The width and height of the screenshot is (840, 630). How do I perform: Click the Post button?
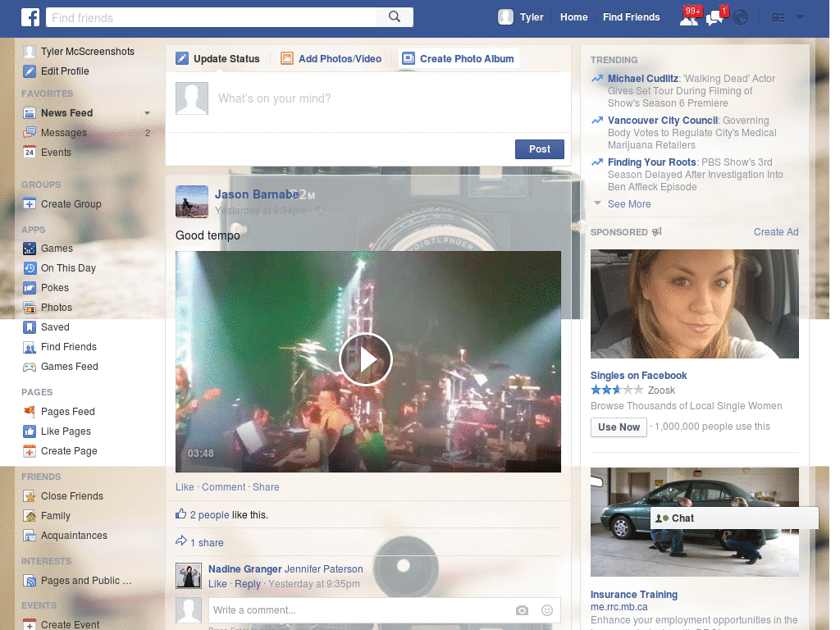(x=540, y=149)
